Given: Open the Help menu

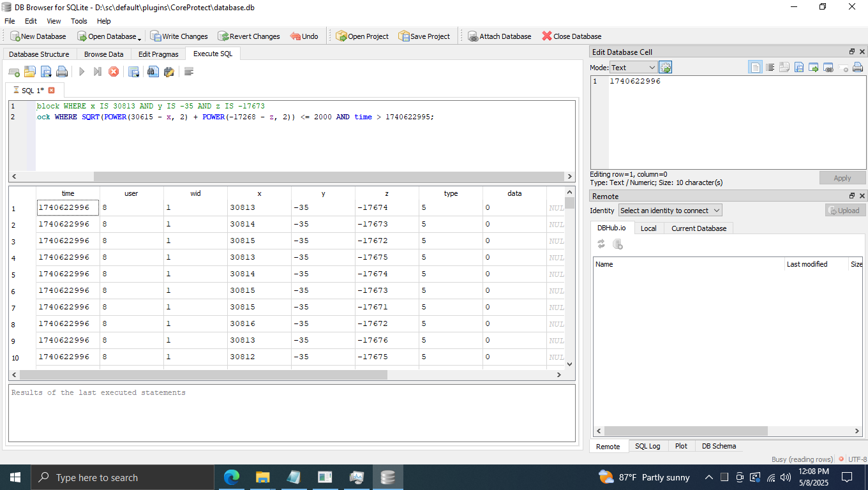Looking at the screenshot, I should (x=104, y=21).
